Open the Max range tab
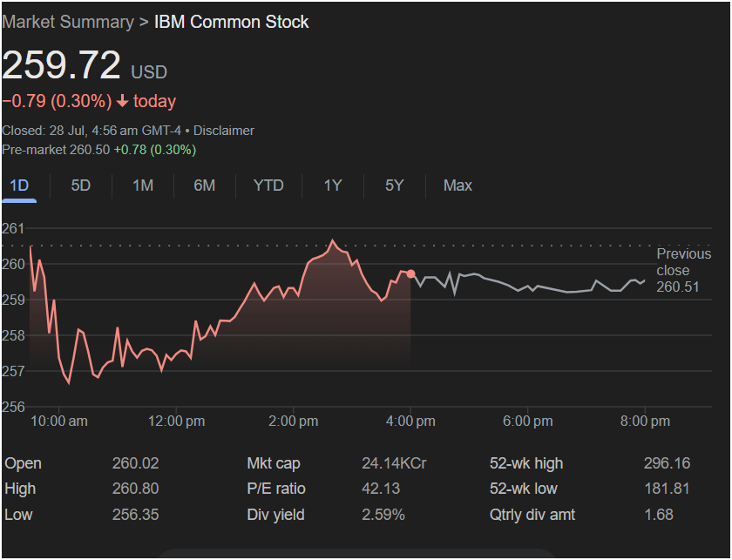Image resolution: width=732 pixels, height=560 pixels. 457,186
